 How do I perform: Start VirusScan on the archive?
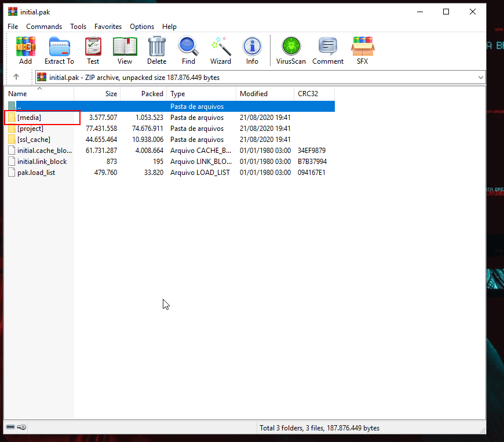[291, 50]
